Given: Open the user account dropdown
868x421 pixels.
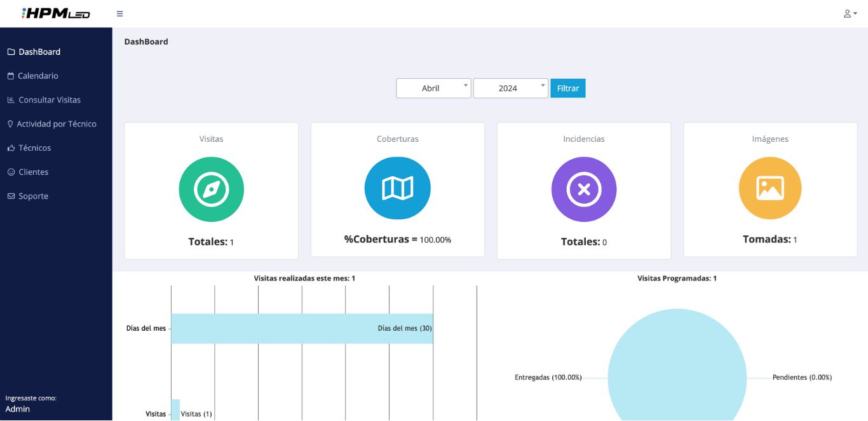Looking at the screenshot, I should point(850,13).
